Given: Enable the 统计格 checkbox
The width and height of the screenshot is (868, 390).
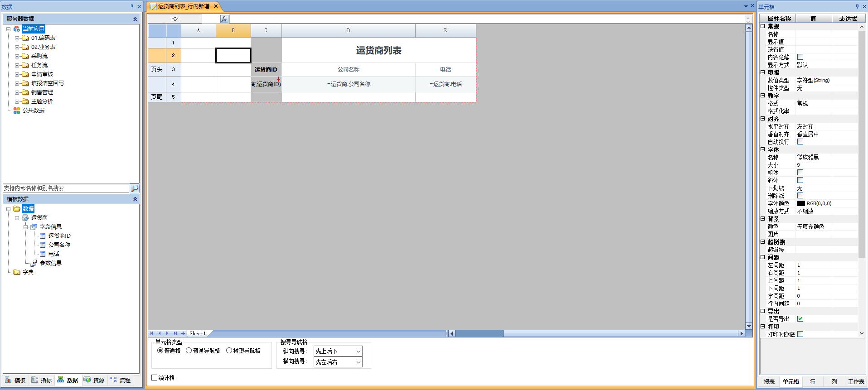Looking at the screenshot, I should [155, 378].
